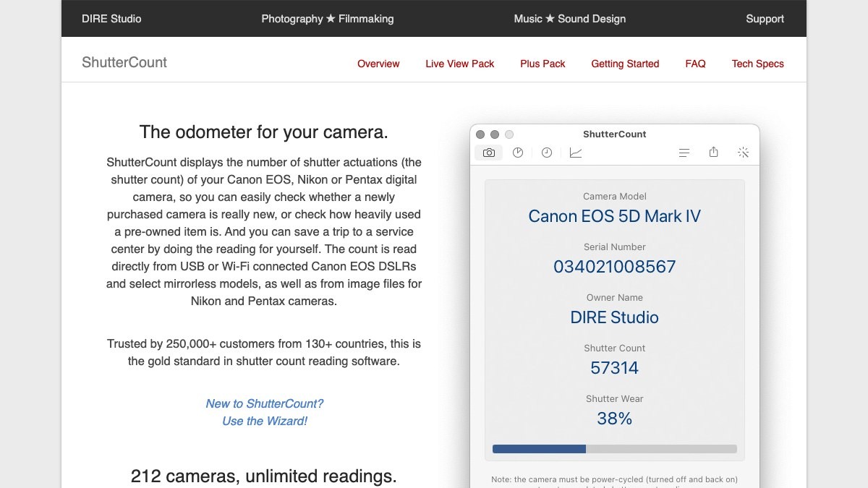
Task: Click the shutter count value '57314'
Action: pyautogui.click(x=615, y=368)
